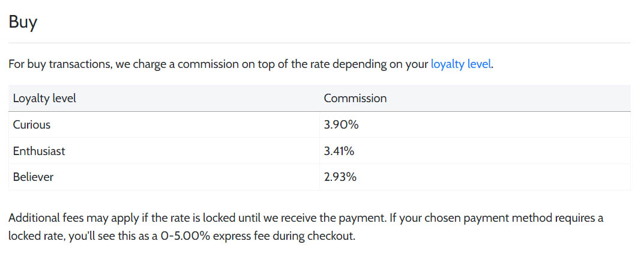Viewport: 644px width, 259px height.
Task: Open the loyalty level hyperlink
Action: [x=460, y=64]
